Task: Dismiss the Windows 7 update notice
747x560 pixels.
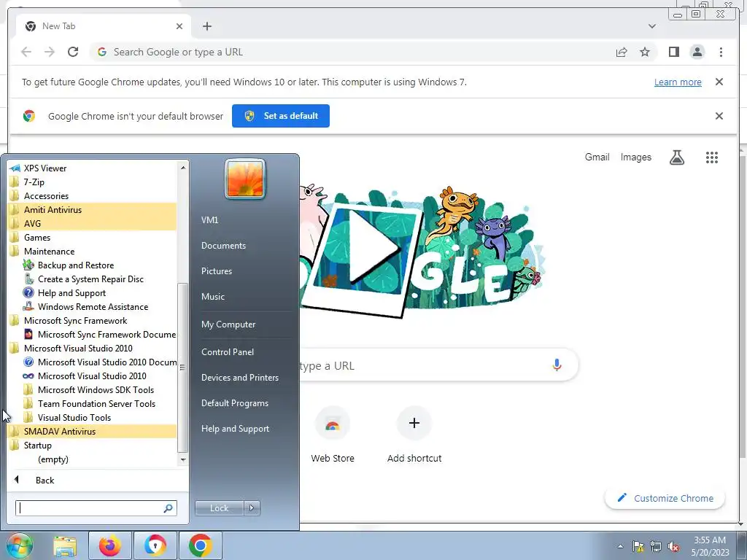Action: [x=719, y=82]
